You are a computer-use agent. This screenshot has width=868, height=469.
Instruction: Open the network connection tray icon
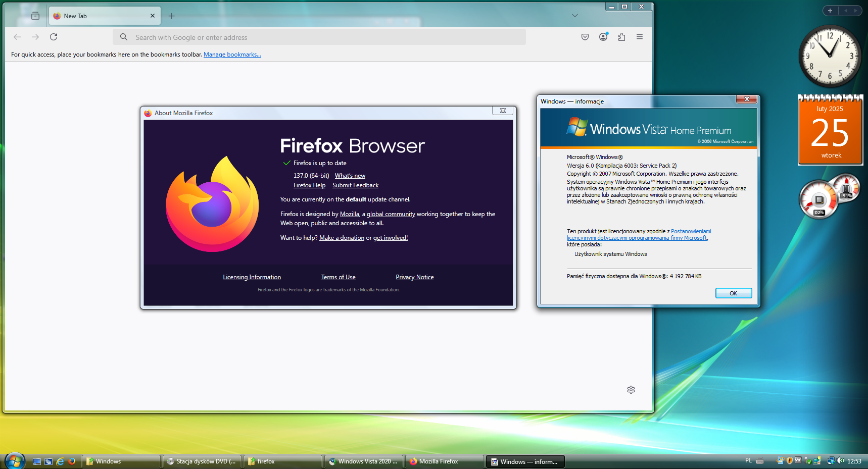coord(831,460)
